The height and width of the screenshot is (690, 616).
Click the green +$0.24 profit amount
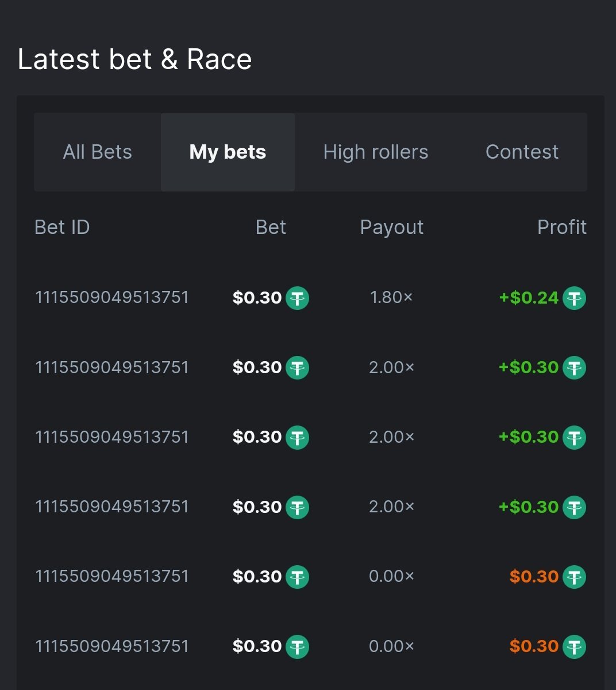529,298
